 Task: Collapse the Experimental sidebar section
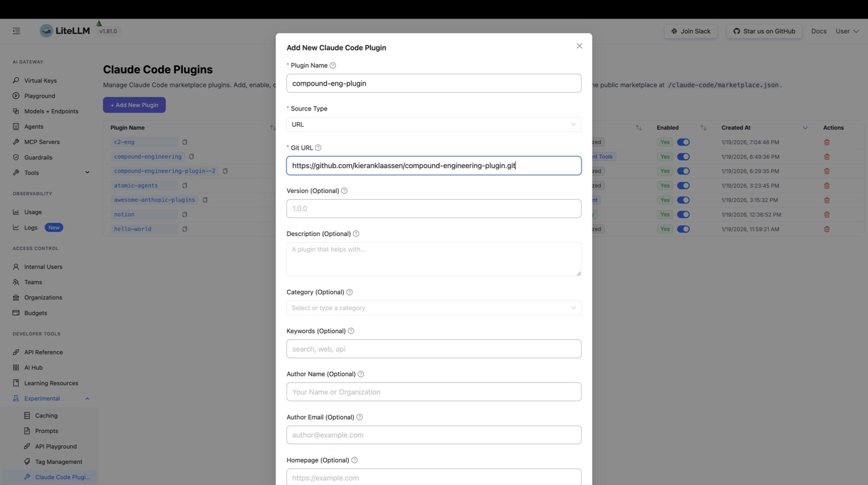pos(87,399)
